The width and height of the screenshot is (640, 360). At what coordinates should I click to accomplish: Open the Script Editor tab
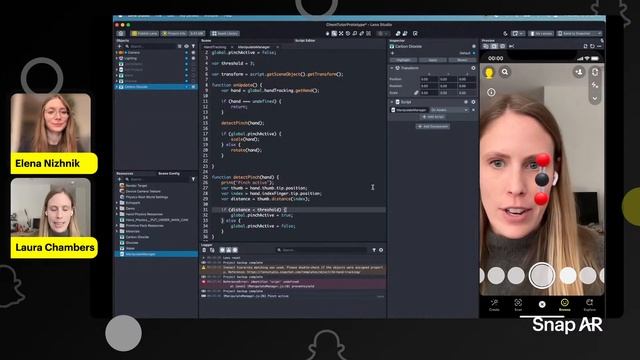305,41
